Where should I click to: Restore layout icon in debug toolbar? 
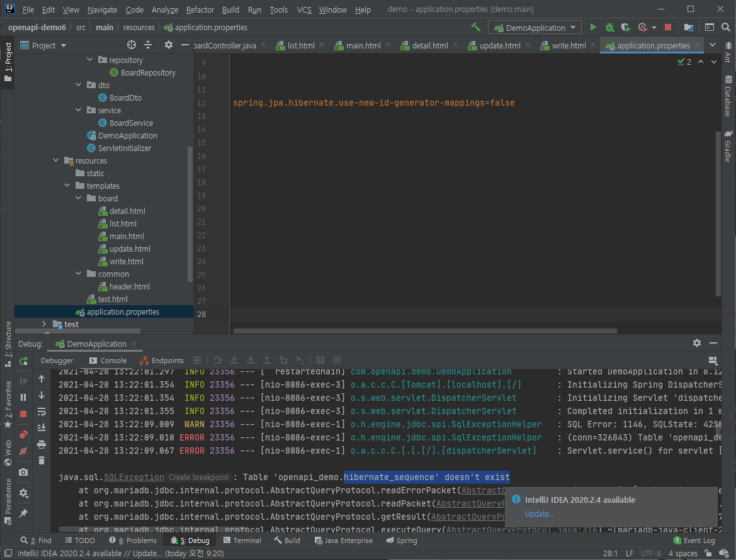[x=713, y=360]
